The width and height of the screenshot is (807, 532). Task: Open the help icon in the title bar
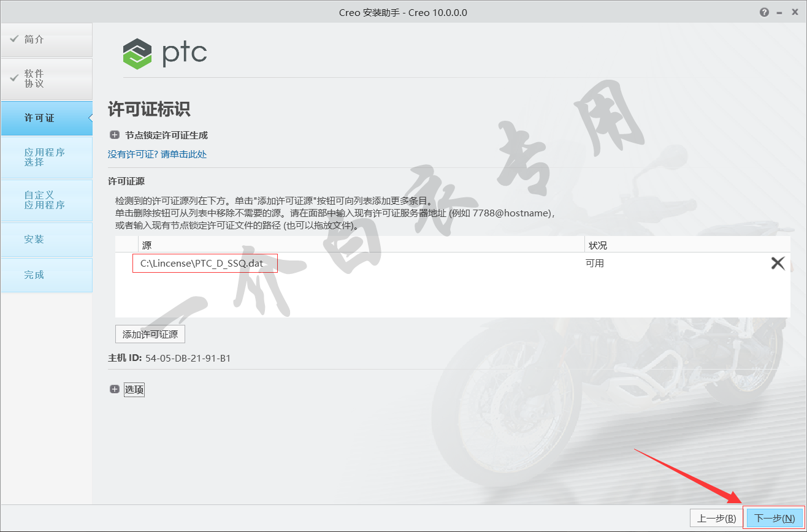[x=764, y=12]
